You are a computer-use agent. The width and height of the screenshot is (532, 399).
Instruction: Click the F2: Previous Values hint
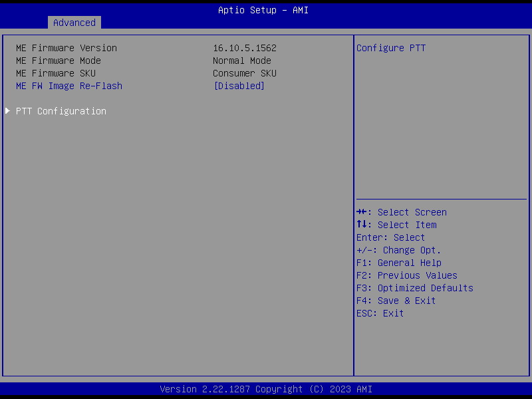coord(407,275)
